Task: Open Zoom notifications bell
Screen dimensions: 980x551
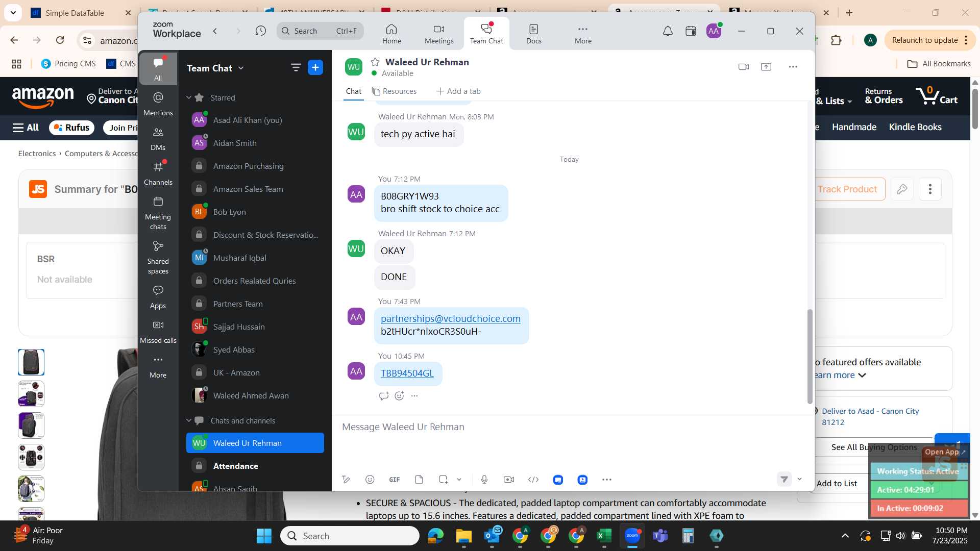Action: [x=668, y=31]
